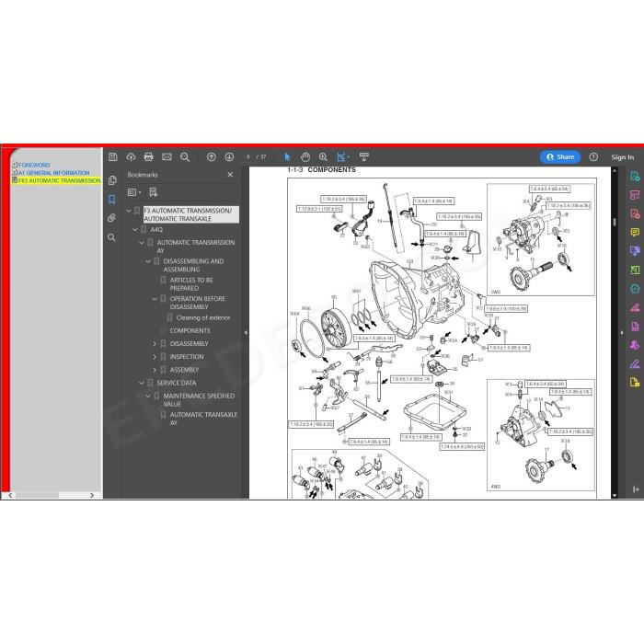
Task: Collapse OPERATION BEFORE DISASSEMBLY bookmark
Action: click(x=155, y=299)
